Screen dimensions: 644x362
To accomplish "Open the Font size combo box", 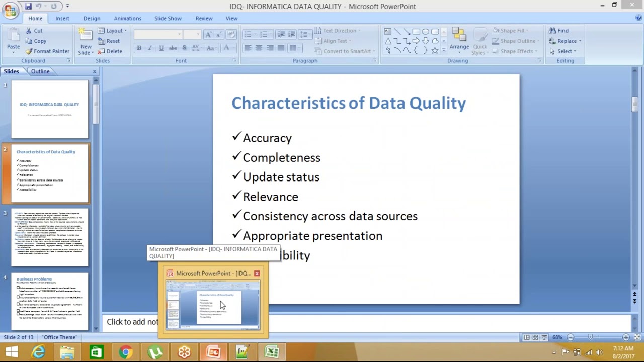I will coord(192,34).
